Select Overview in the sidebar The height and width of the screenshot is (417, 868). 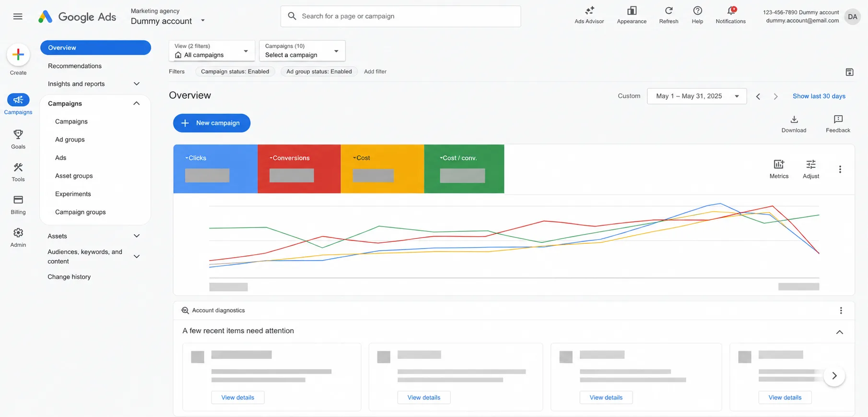point(95,48)
